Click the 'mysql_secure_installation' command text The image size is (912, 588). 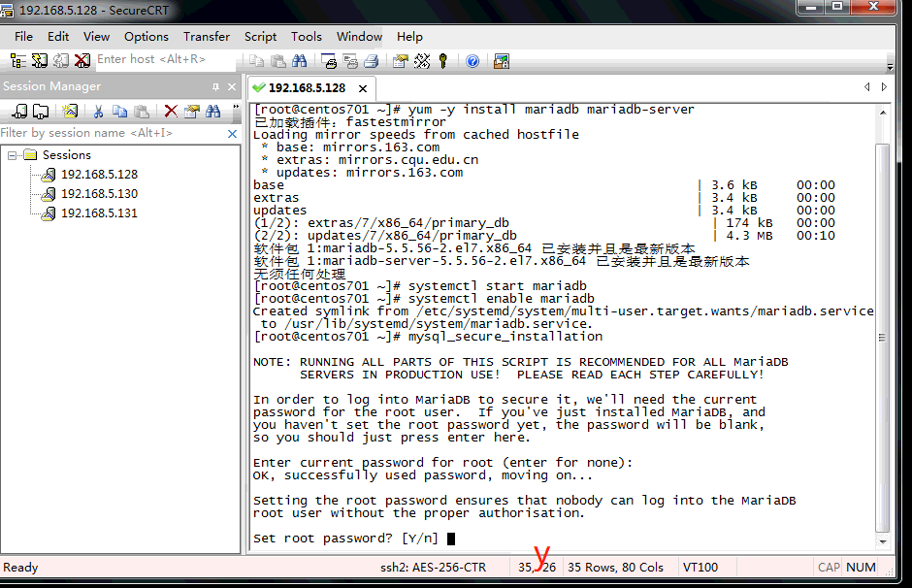point(505,337)
